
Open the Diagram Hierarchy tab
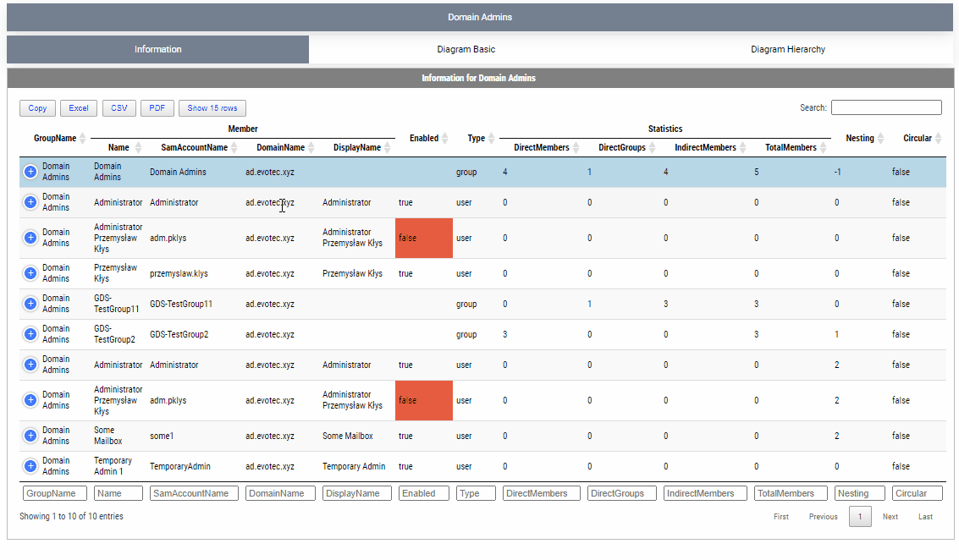tap(787, 50)
